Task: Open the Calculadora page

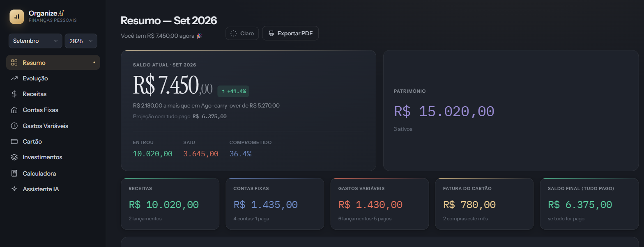Action: point(53,173)
